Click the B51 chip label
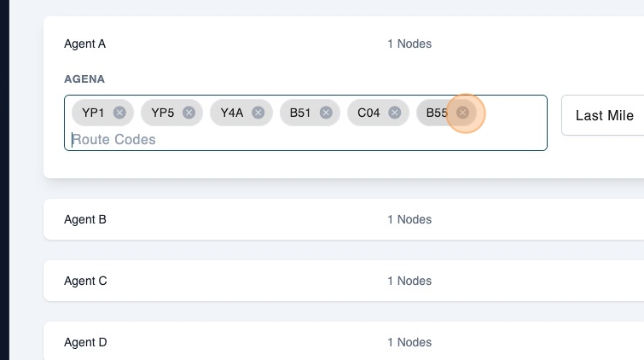The image size is (644, 360). click(x=300, y=113)
